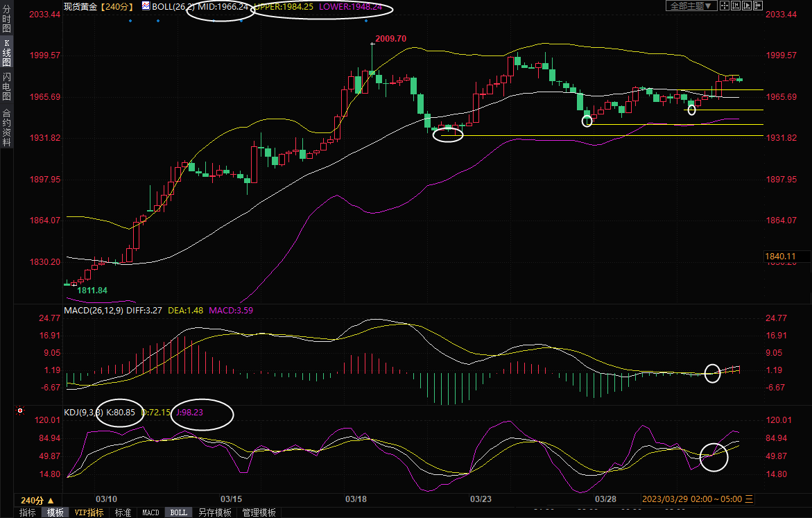The image size is (812, 518).
Task: Toggle the MACD indicator template
Action: (150, 512)
